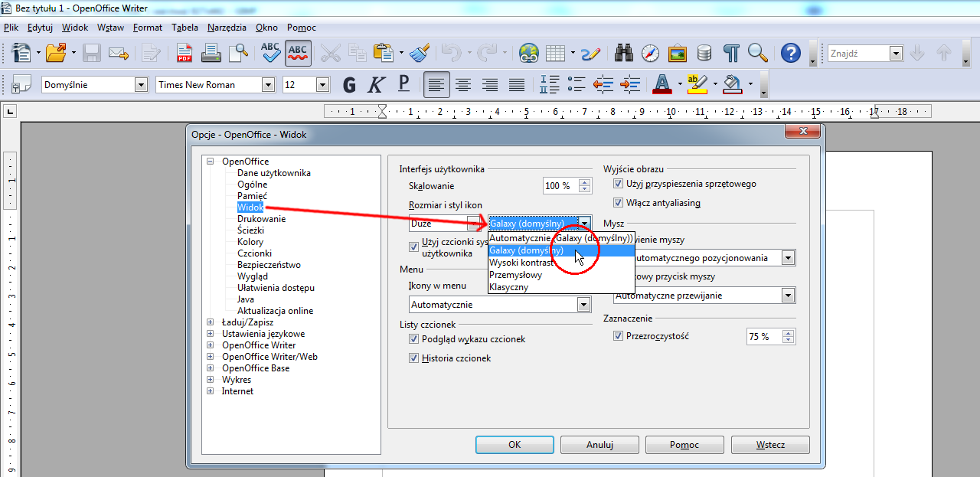Viewport: 980px width, 477px height.
Task: Open the Narzędzia menu
Action: pos(227,28)
